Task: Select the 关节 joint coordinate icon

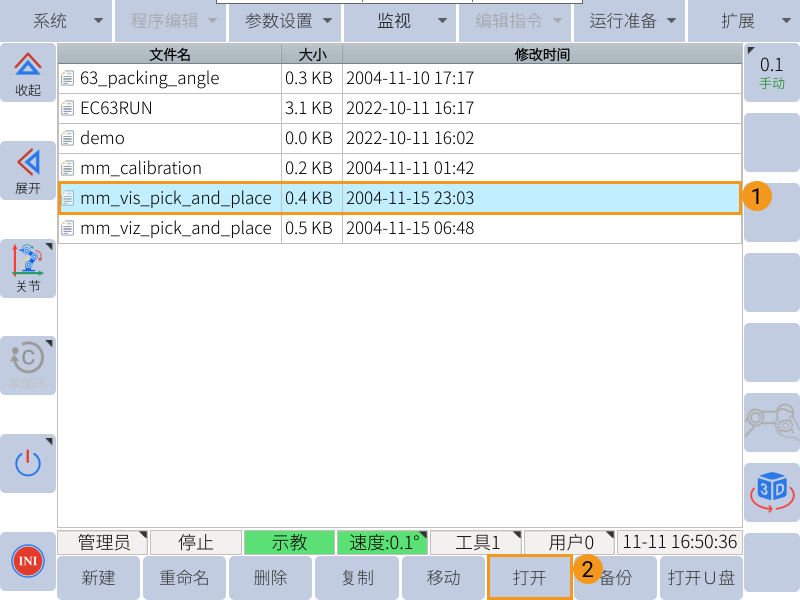Action: click(x=28, y=268)
